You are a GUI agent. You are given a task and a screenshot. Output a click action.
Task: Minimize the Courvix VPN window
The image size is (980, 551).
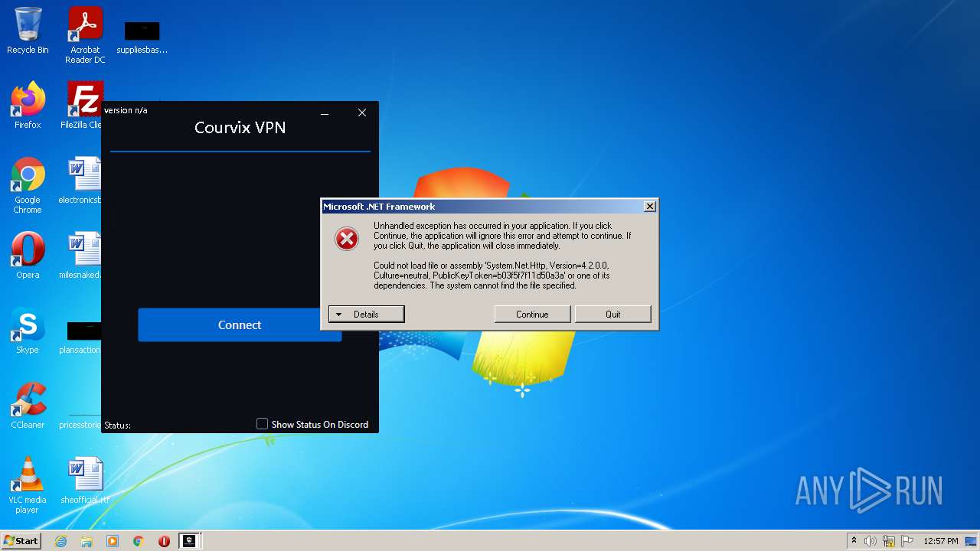pyautogui.click(x=325, y=113)
